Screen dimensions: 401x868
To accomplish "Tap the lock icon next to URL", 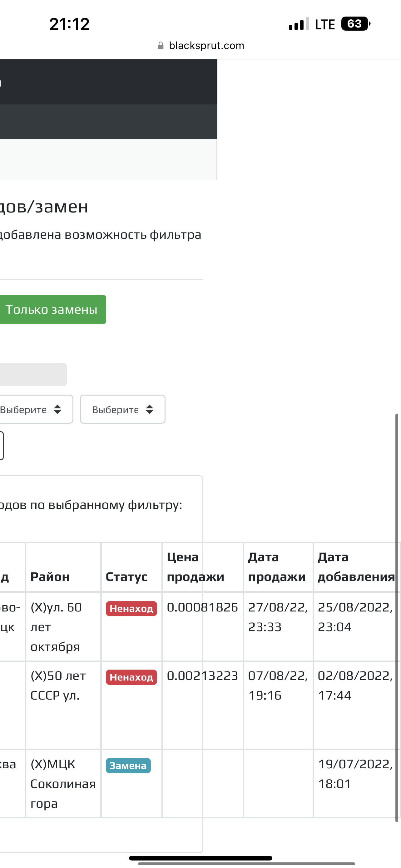I will coord(161,46).
